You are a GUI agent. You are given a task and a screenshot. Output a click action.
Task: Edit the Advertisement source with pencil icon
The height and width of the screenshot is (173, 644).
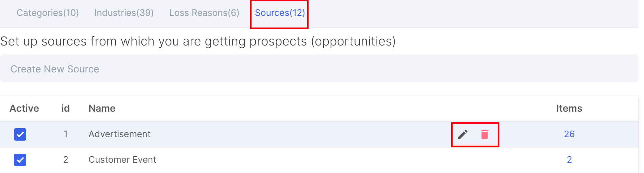pyautogui.click(x=463, y=134)
